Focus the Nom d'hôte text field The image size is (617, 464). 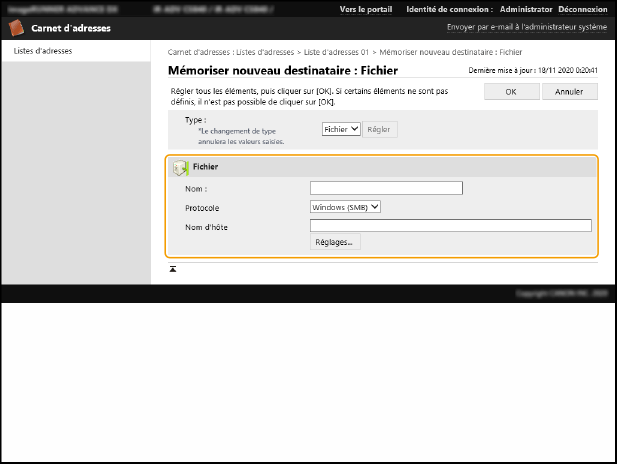(450, 225)
